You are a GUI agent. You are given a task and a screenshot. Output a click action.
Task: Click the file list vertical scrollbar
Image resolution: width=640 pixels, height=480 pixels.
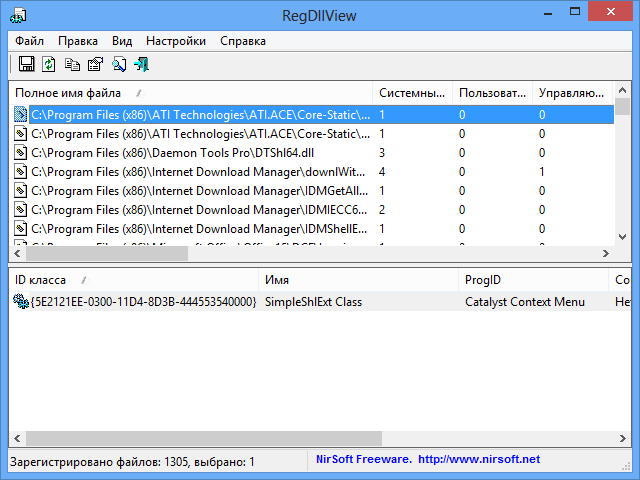pos(621,170)
